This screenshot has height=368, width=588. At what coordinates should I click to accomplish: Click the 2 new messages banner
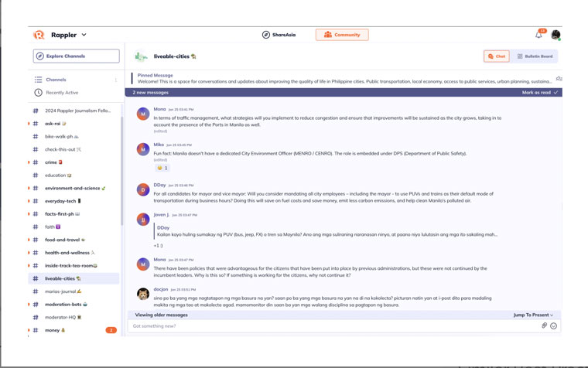coord(344,93)
